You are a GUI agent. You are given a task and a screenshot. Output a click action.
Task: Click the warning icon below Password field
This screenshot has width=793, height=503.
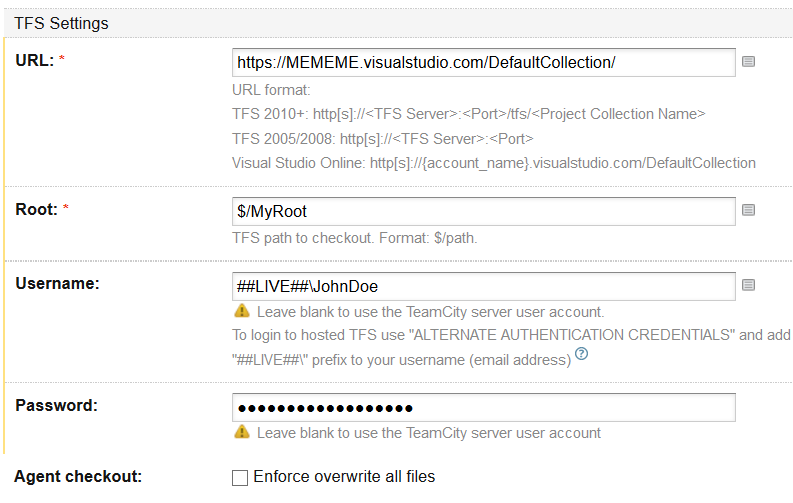241,433
